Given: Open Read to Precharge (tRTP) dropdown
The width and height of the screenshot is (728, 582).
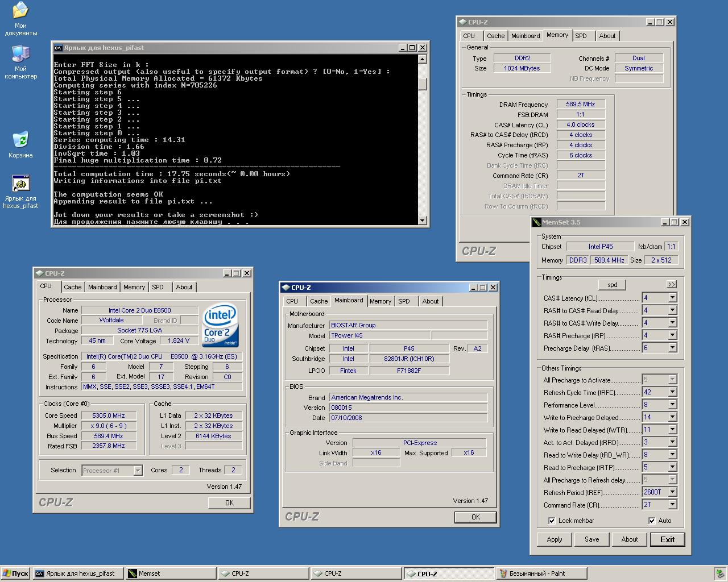Looking at the screenshot, I should point(672,467).
